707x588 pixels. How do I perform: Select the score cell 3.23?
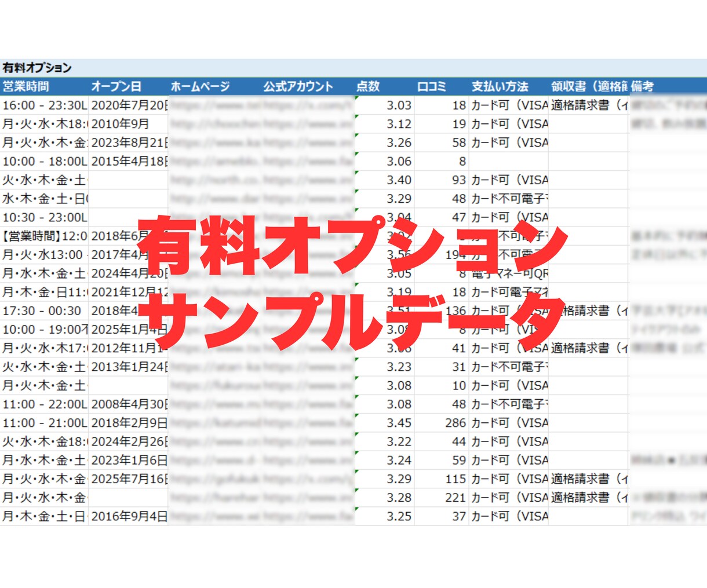384,367
